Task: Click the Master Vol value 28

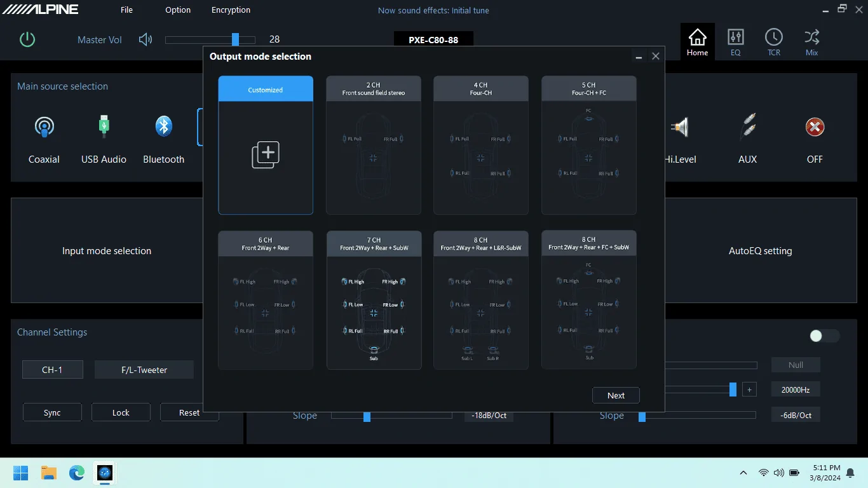Action: click(275, 39)
